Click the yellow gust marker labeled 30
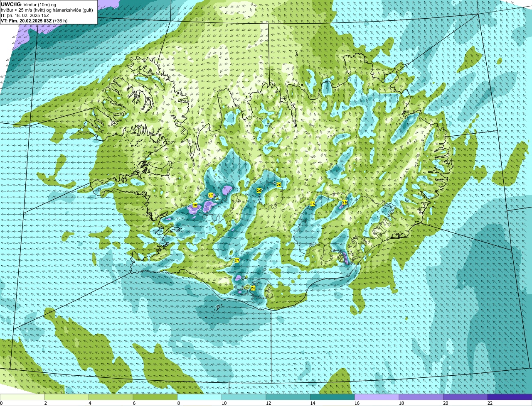 click(195, 205)
